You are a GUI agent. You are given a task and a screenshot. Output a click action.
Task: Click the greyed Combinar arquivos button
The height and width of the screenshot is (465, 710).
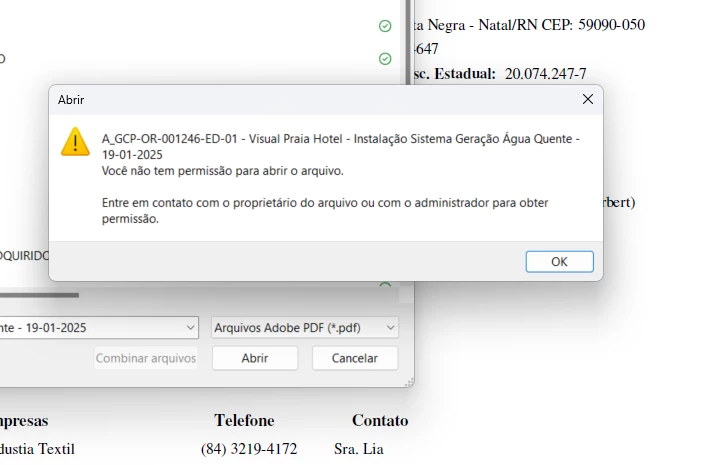pos(145,358)
